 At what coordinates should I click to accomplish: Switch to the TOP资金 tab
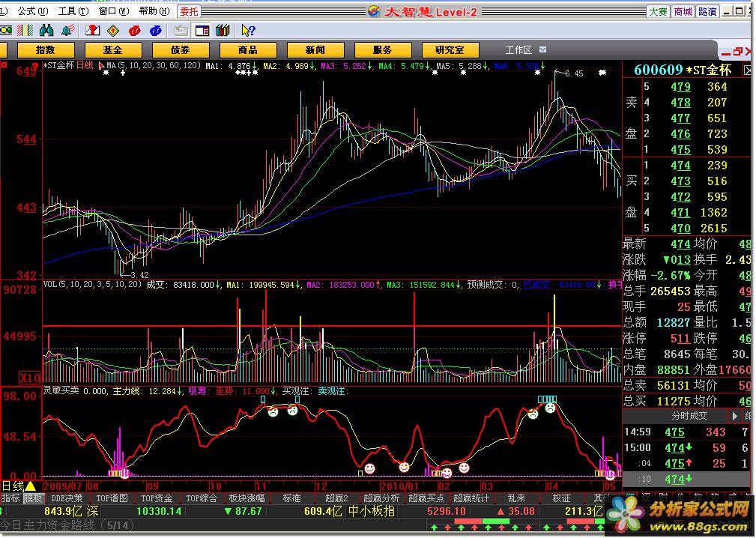pos(157,498)
